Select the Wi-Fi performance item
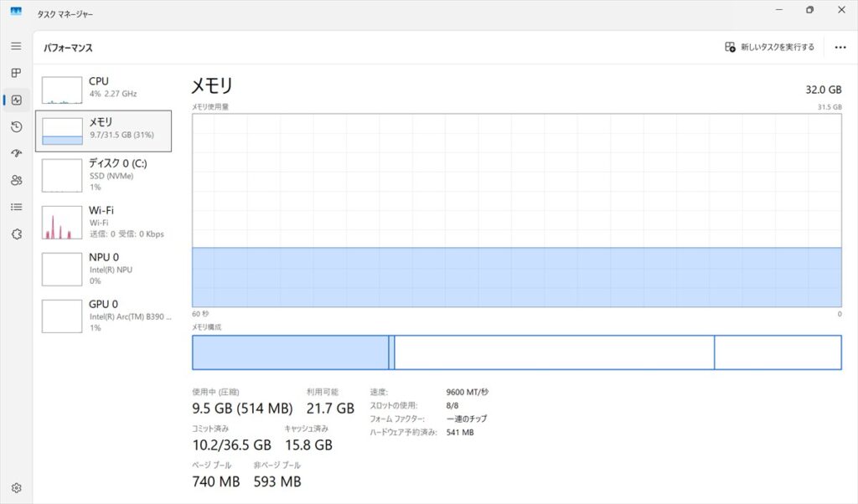858x504 pixels. coord(103,222)
